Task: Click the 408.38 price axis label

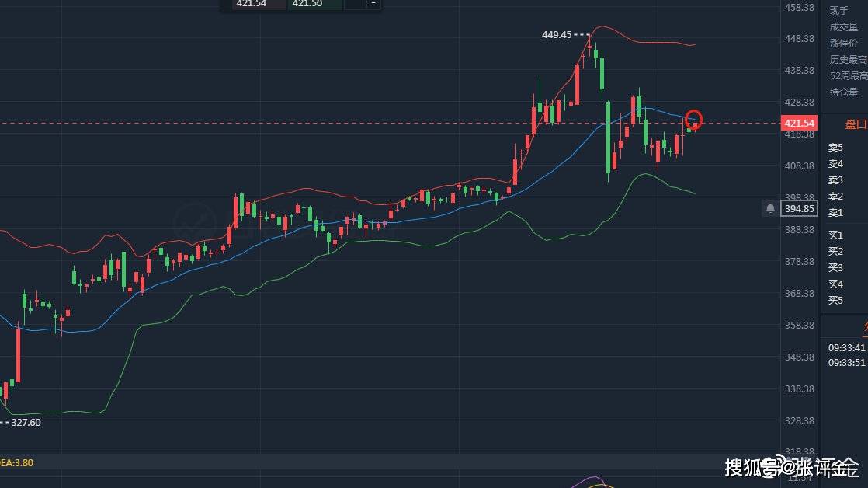Action: pos(800,166)
